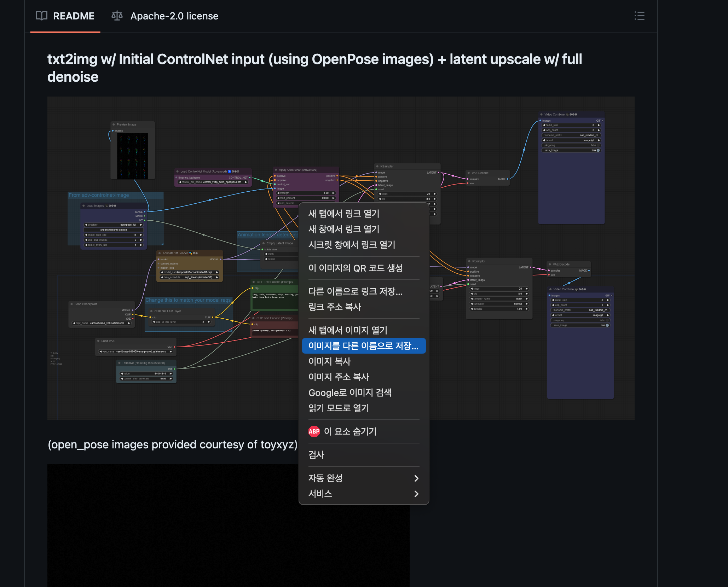728x587 pixels.
Task: Choose 새 탭에서 링크 열기
Action: (x=343, y=214)
